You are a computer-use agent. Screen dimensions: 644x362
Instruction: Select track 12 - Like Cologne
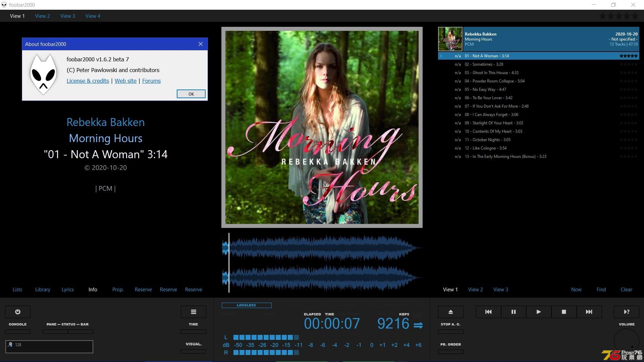coord(539,148)
